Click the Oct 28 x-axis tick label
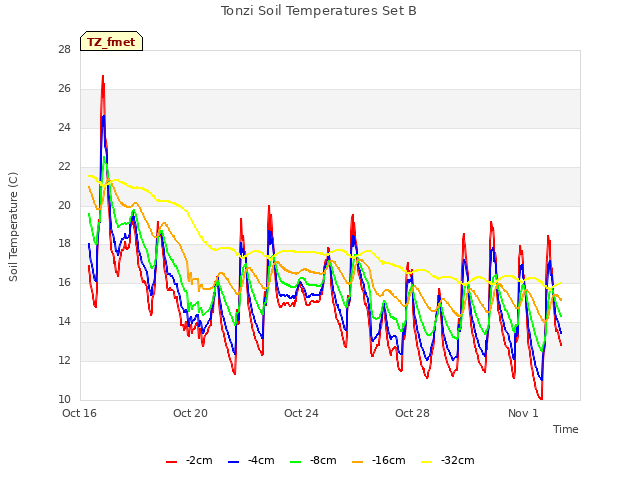The width and height of the screenshot is (640, 480). click(412, 413)
